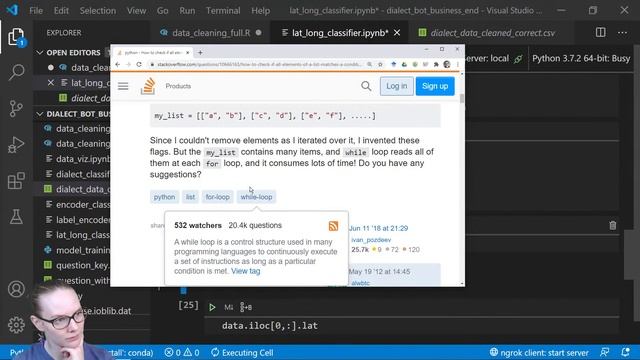Viewport: 640px width, 360px height.
Task: Click the notifications bell in status bar
Action: click(625, 352)
